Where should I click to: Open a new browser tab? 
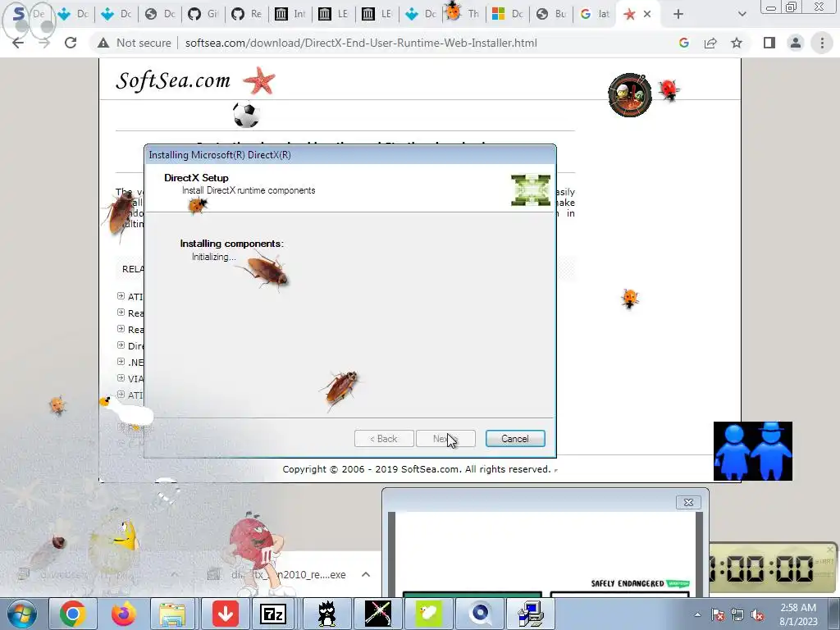click(678, 14)
